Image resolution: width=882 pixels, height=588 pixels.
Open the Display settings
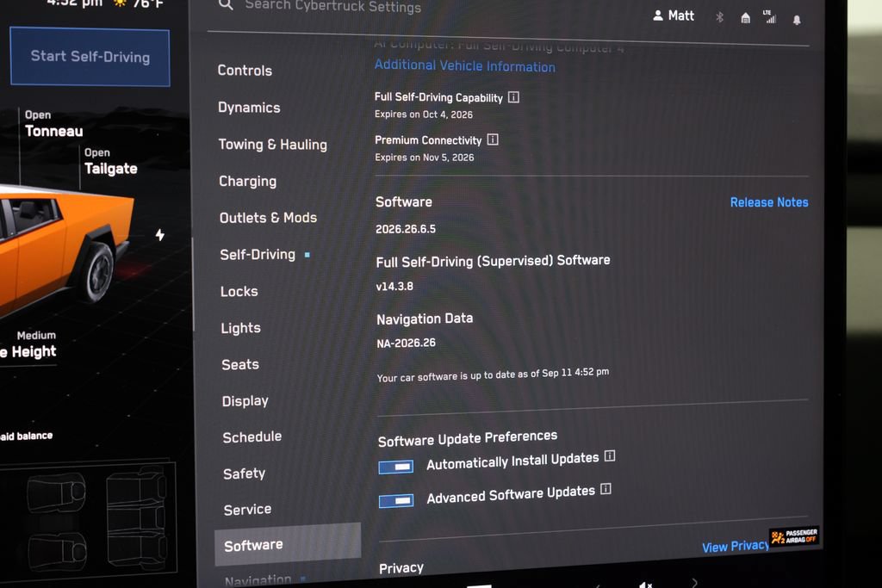click(x=245, y=401)
